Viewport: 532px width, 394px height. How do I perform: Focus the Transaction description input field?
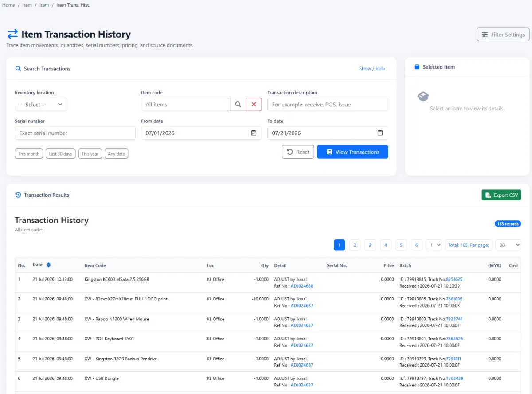328,105
